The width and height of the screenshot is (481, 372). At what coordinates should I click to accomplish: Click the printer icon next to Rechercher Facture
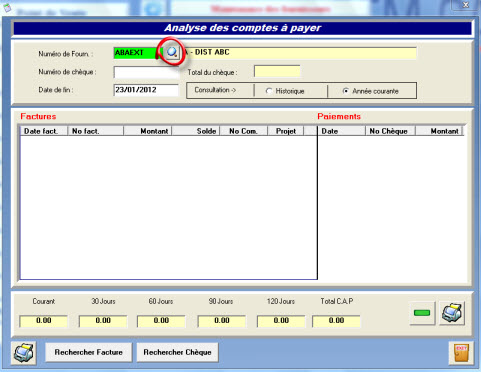coord(24,353)
